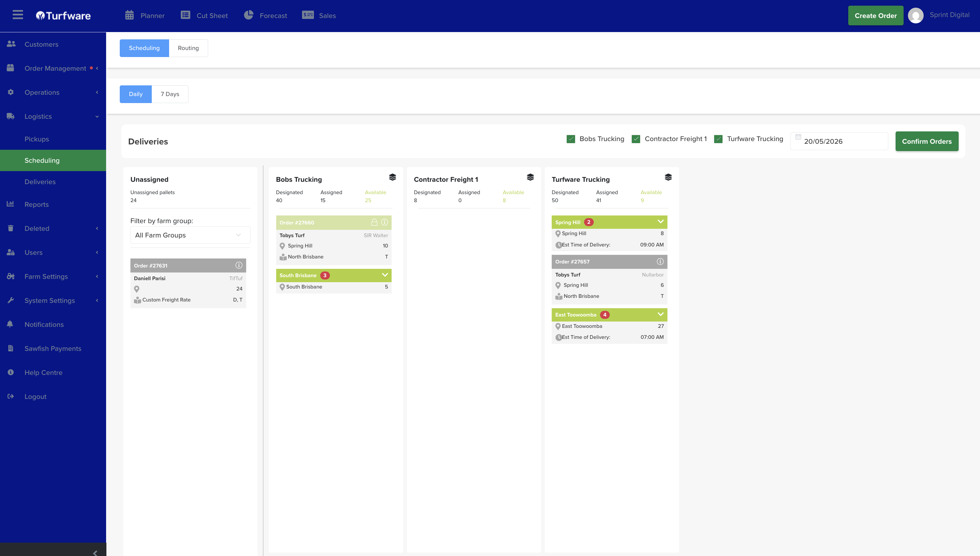
Task: Expand the Spring Hill group chevron
Action: pyautogui.click(x=660, y=222)
